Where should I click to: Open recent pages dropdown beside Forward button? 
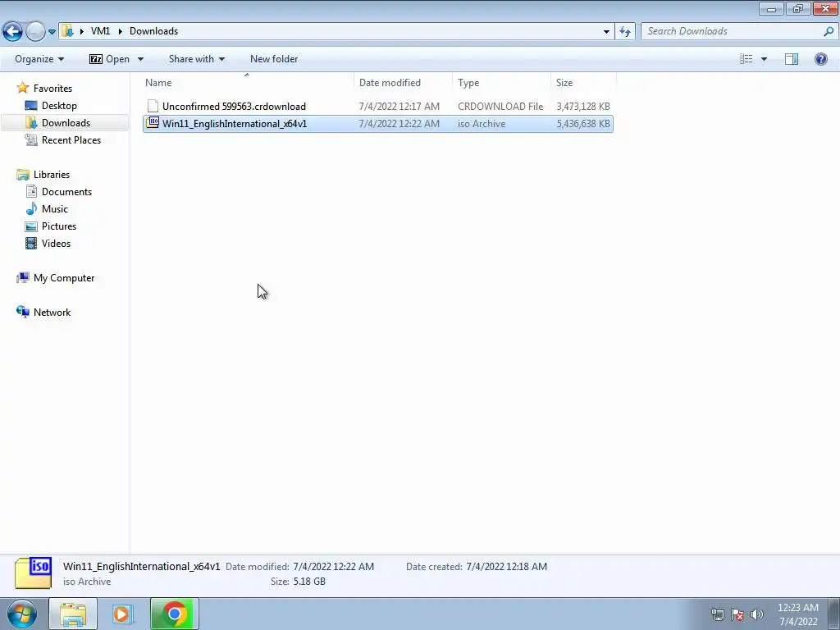coord(52,32)
